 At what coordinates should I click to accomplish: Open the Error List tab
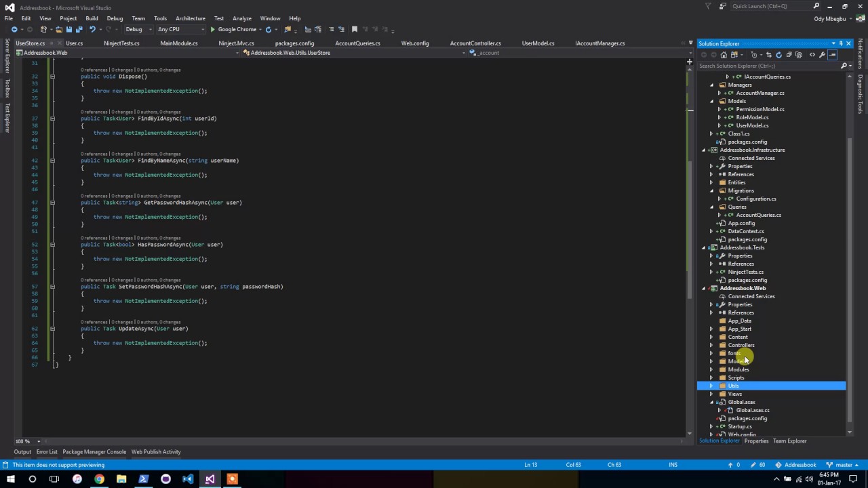tap(47, 452)
